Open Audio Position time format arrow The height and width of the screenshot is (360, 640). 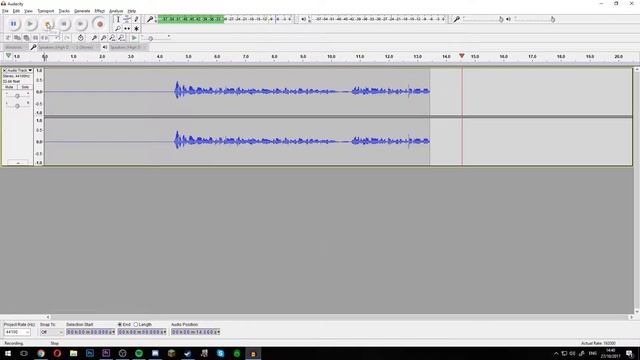click(x=218, y=332)
